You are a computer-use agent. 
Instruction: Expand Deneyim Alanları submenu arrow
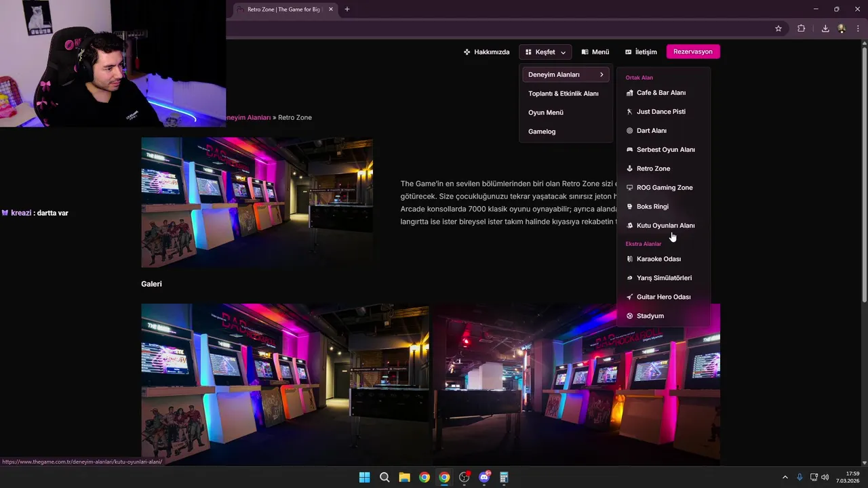click(x=601, y=75)
